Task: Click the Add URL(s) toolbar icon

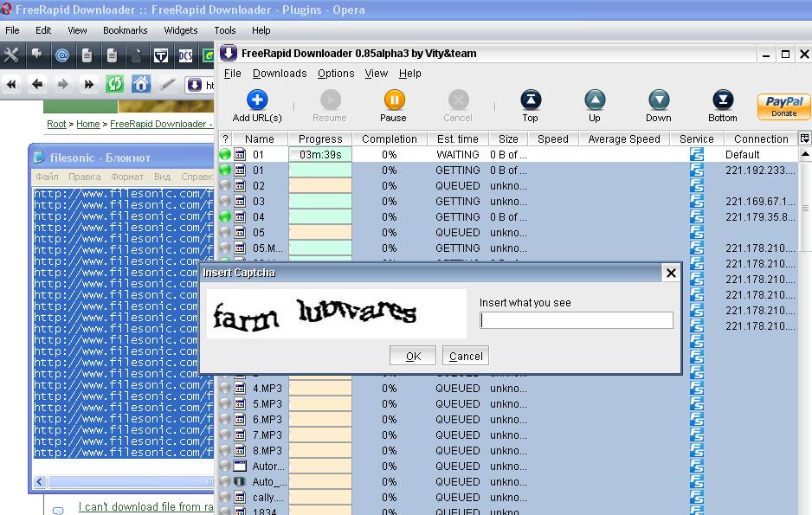Action: [257, 100]
